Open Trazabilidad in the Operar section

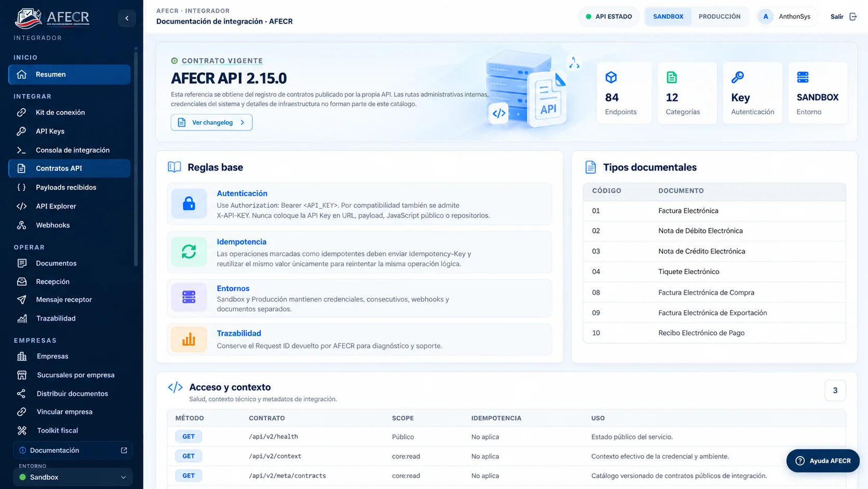click(x=56, y=319)
